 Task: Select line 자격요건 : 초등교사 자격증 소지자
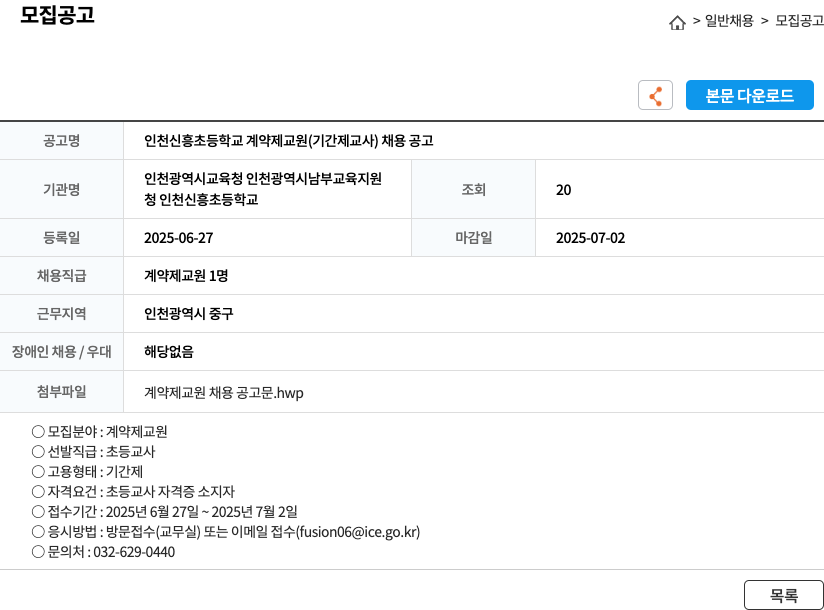point(133,491)
